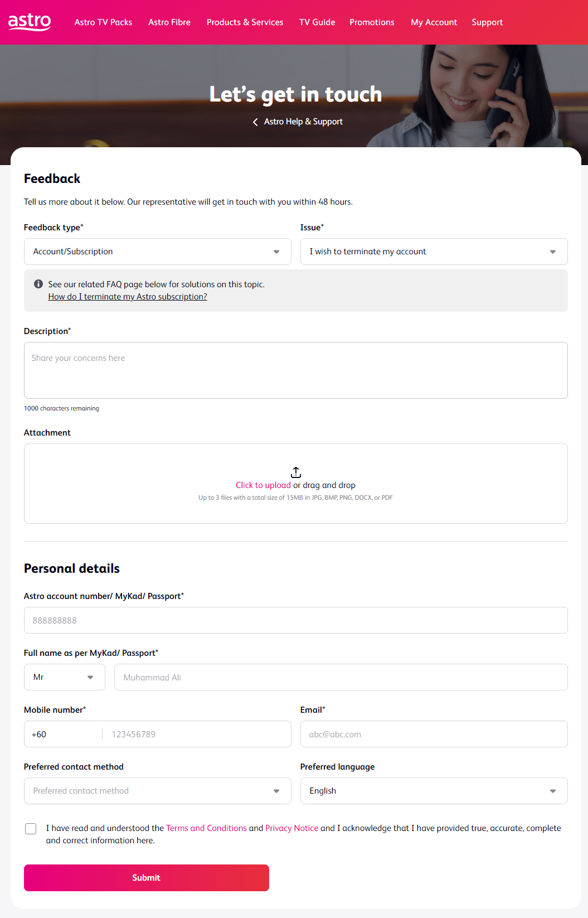
Task: Open the Issue dropdown
Action: [434, 252]
